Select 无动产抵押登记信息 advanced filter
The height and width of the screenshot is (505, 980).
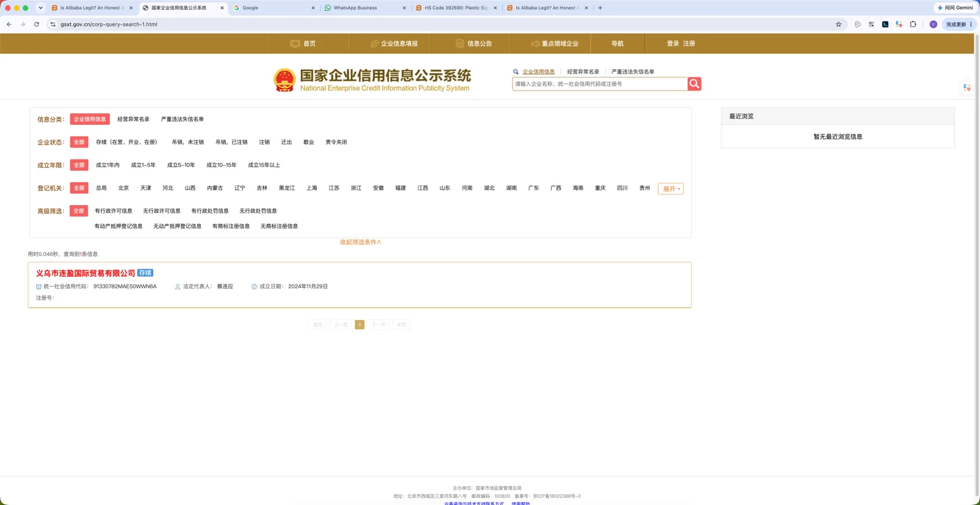(x=178, y=226)
